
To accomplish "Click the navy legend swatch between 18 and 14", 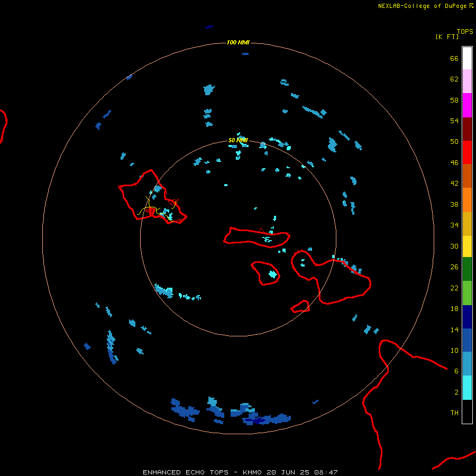I will click(467, 317).
